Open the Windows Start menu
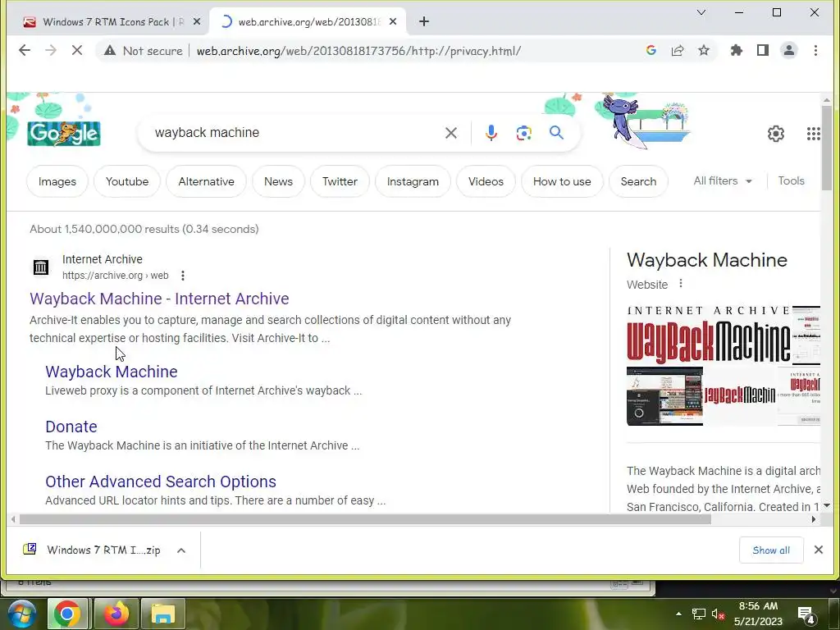The width and height of the screenshot is (840, 630). [21, 614]
